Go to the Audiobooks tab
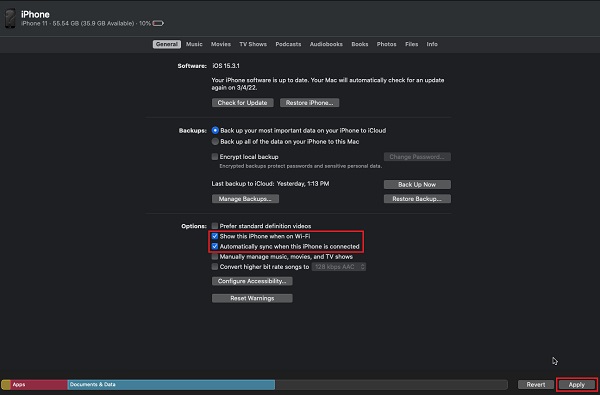The height and width of the screenshot is (395, 600). pyautogui.click(x=326, y=44)
